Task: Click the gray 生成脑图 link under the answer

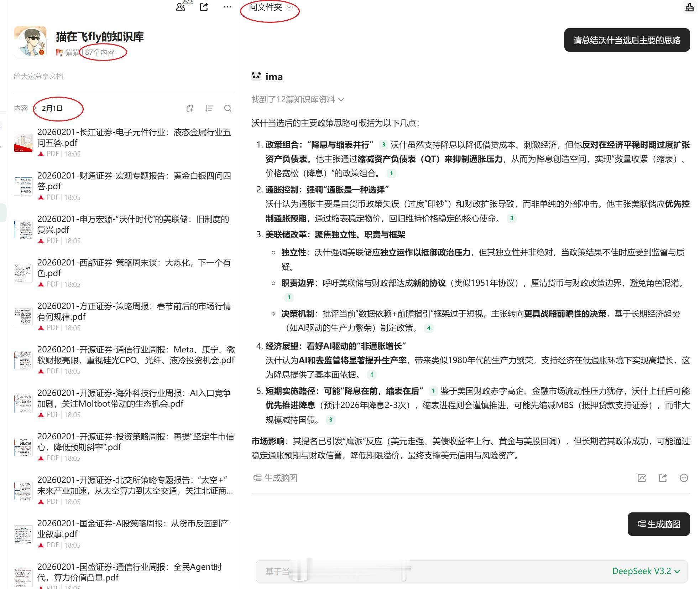Action: pos(276,478)
